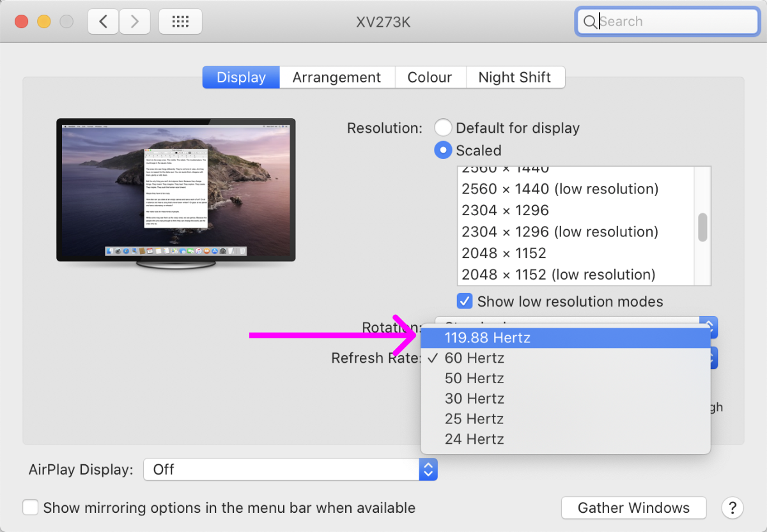Pick 30 Hertz refresh rate option
Screen dimensions: 767x532
coord(474,399)
